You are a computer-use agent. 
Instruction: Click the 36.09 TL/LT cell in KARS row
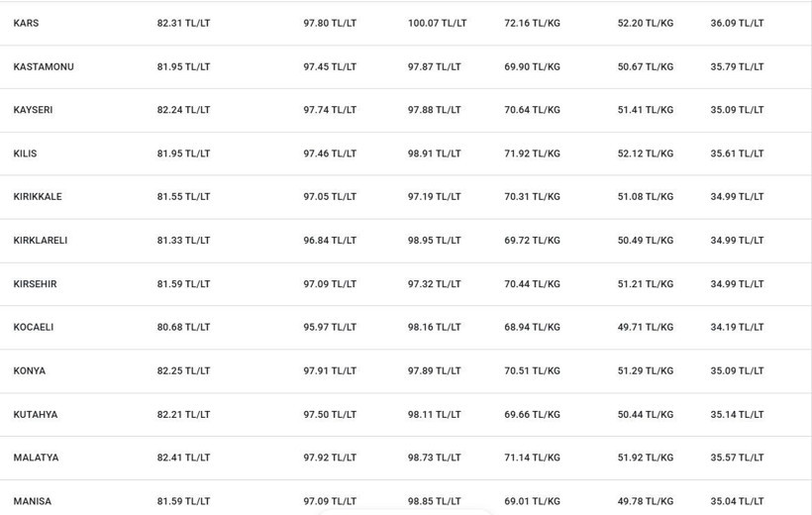[x=737, y=24]
